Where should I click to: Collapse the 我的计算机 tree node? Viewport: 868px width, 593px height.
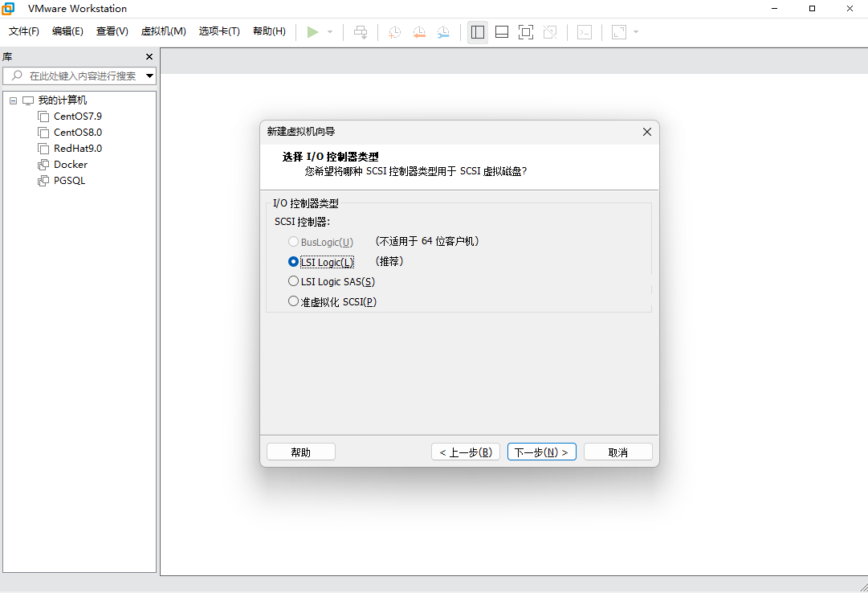(14, 101)
